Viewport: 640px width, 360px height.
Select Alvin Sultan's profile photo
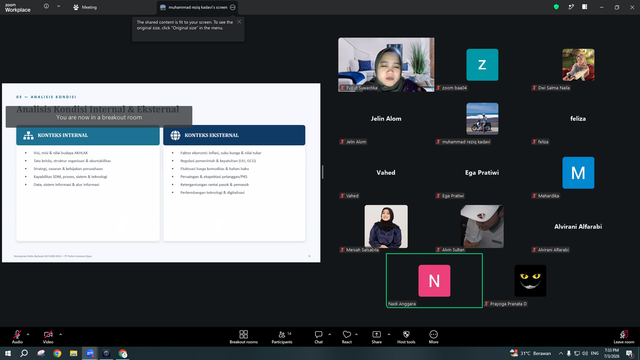click(482, 226)
